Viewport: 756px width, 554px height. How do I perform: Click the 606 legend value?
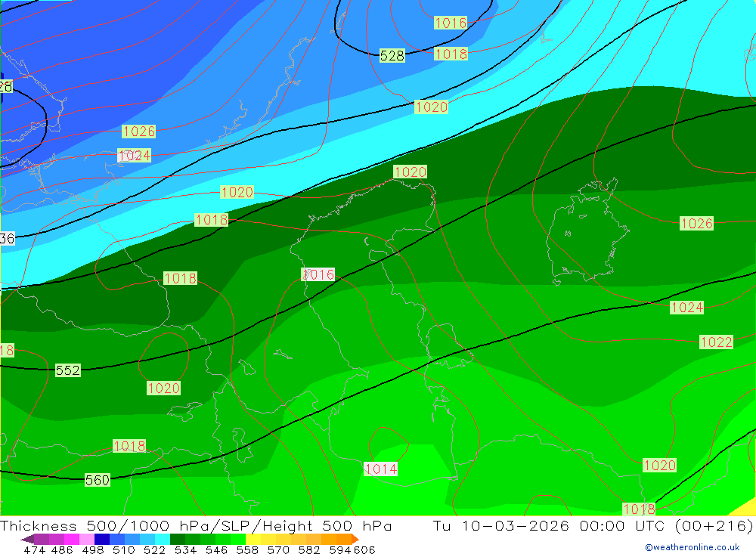pos(364,549)
